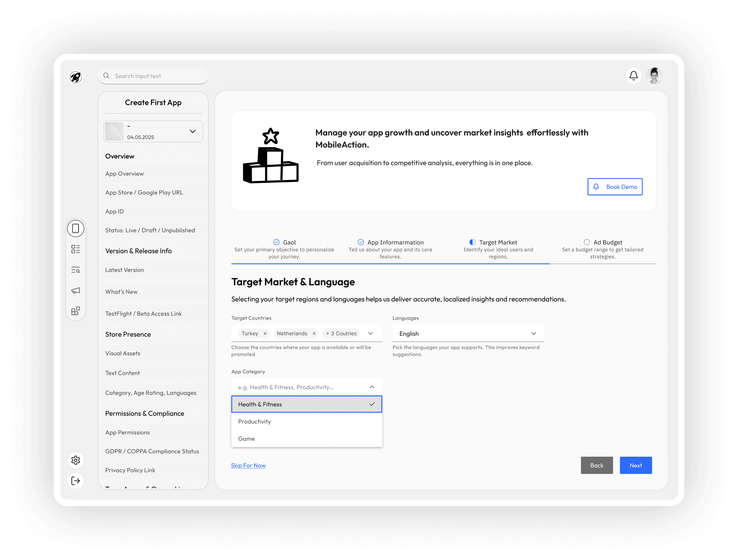738x560 pixels.
Task: Click the rocket logo icon
Action: [76, 78]
